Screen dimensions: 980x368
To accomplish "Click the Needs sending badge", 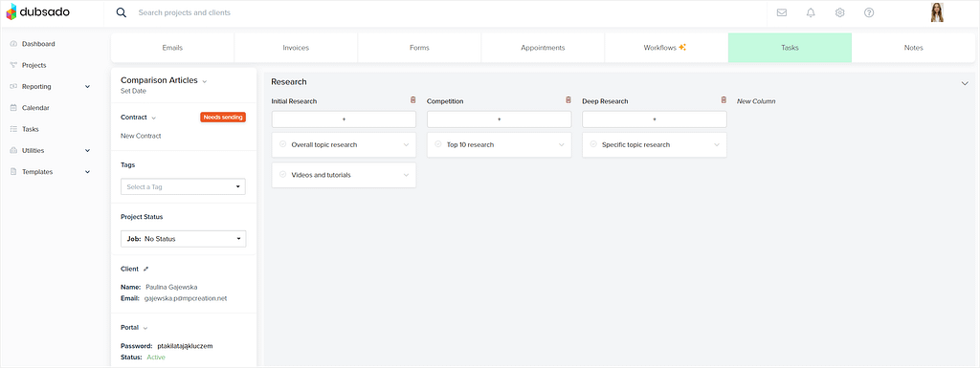I will click(x=223, y=118).
